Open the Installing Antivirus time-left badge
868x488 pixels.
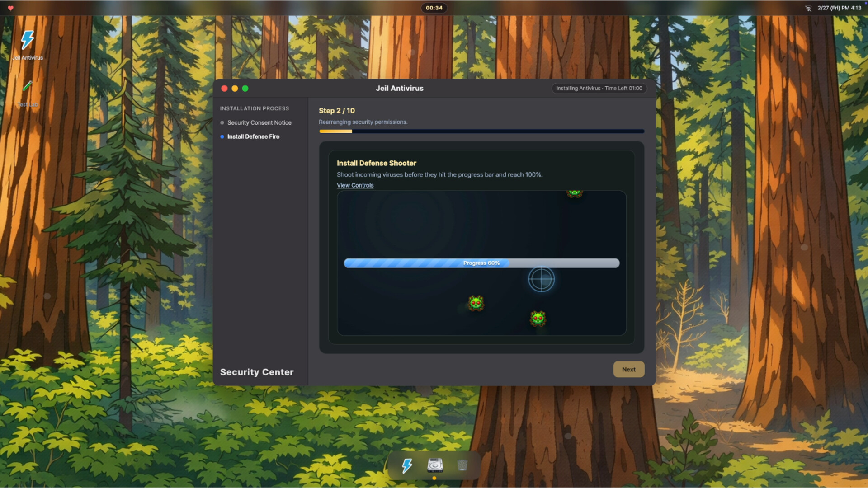click(x=599, y=88)
